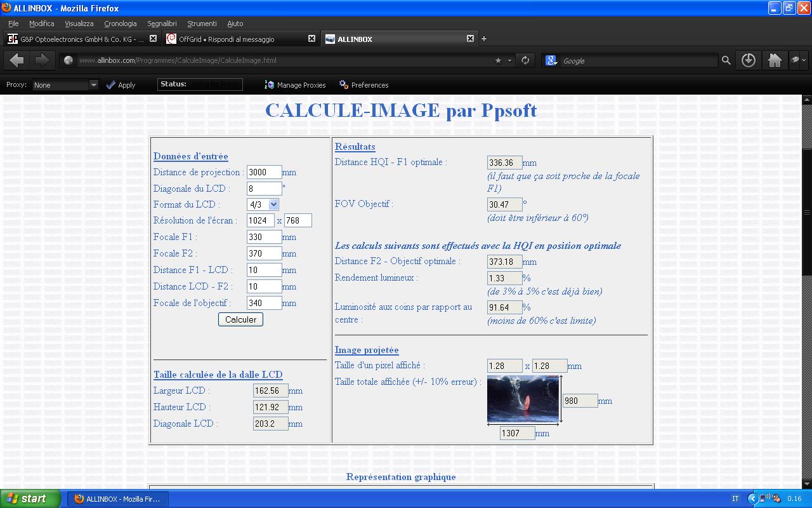
Task: Go to the Home page icon
Action: [x=775, y=60]
